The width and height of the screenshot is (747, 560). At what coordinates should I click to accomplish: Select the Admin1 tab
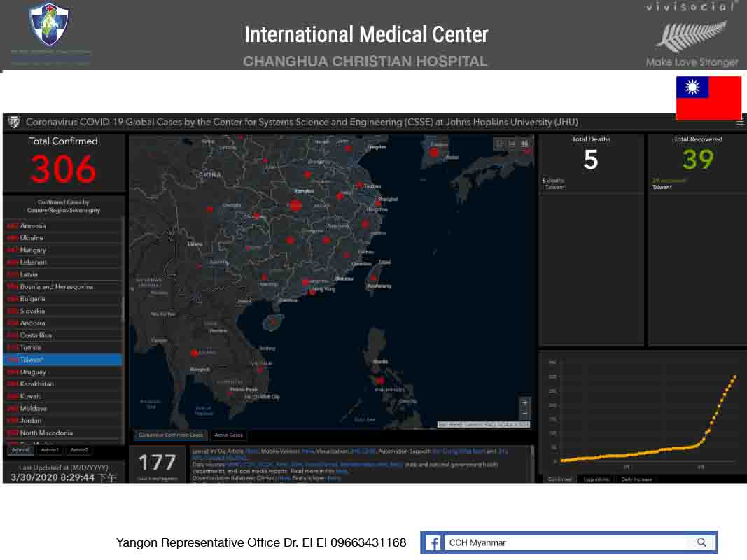point(50,450)
